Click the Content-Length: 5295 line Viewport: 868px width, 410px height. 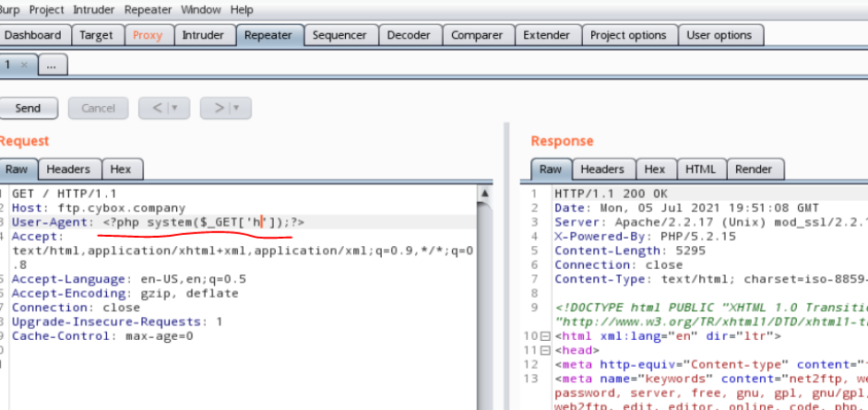630,251
